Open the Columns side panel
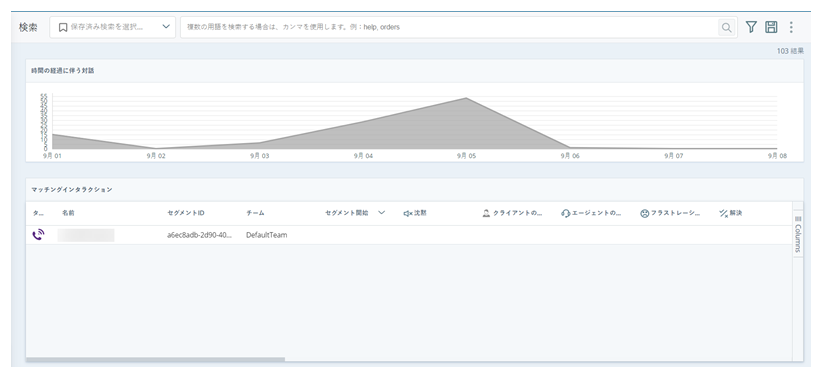 pos(798,234)
